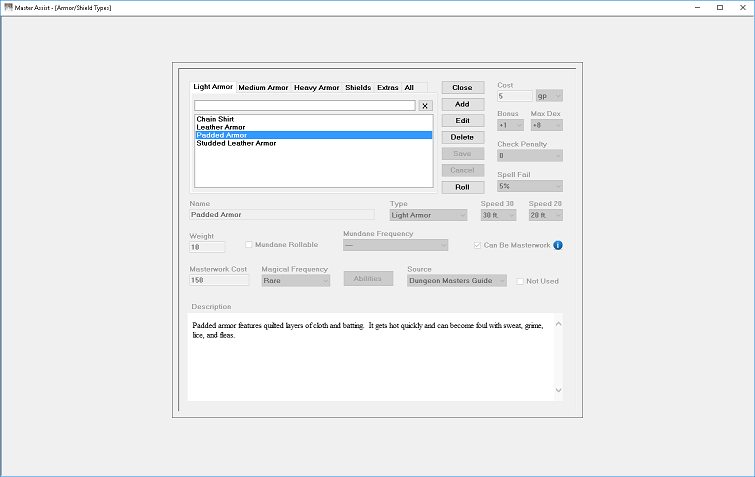
Task: Open the Shields tab
Action: [358, 88]
